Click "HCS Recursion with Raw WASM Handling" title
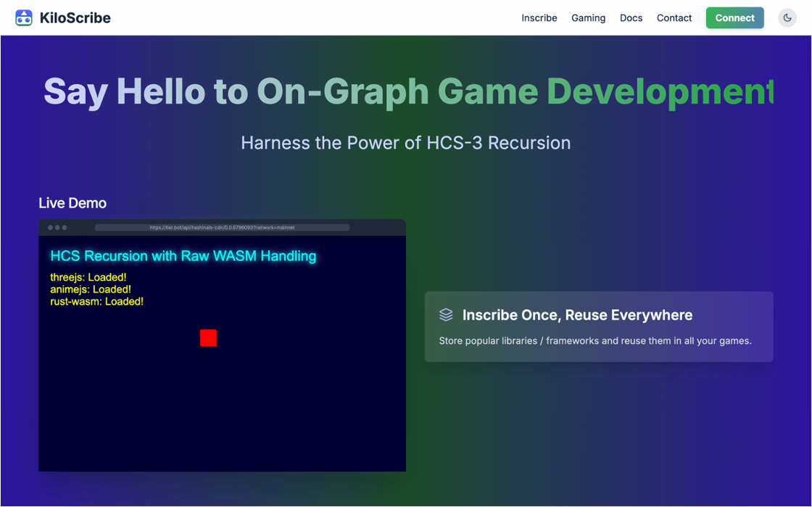Image resolution: width=812 pixels, height=507 pixels. [x=183, y=256]
